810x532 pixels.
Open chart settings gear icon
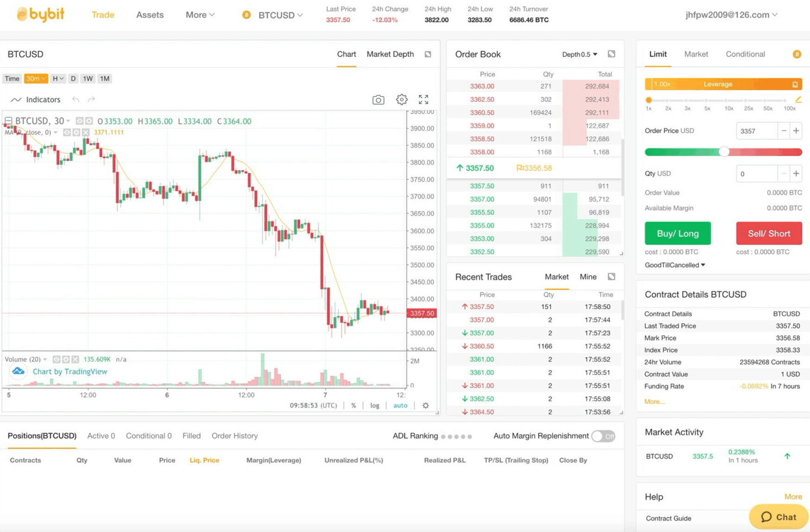(402, 99)
